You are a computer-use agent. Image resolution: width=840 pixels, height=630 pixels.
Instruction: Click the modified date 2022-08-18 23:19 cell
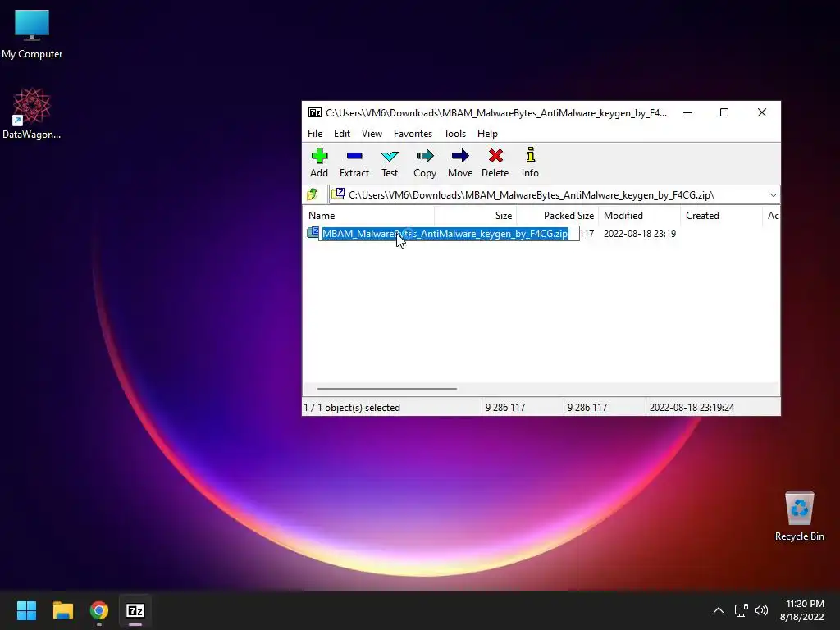pos(640,234)
